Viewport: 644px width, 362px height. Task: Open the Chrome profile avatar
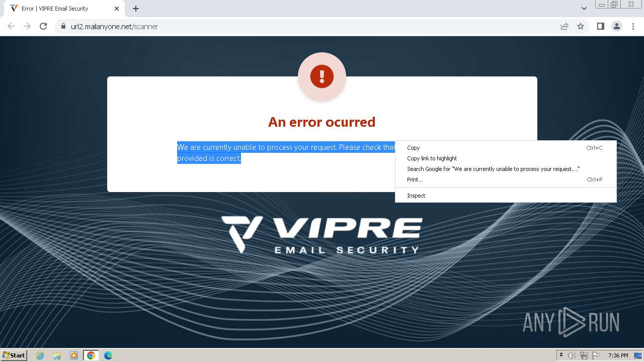(616, 26)
